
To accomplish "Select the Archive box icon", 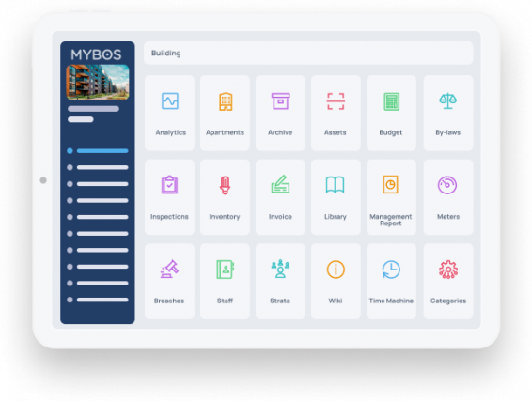I will [x=281, y=101].
